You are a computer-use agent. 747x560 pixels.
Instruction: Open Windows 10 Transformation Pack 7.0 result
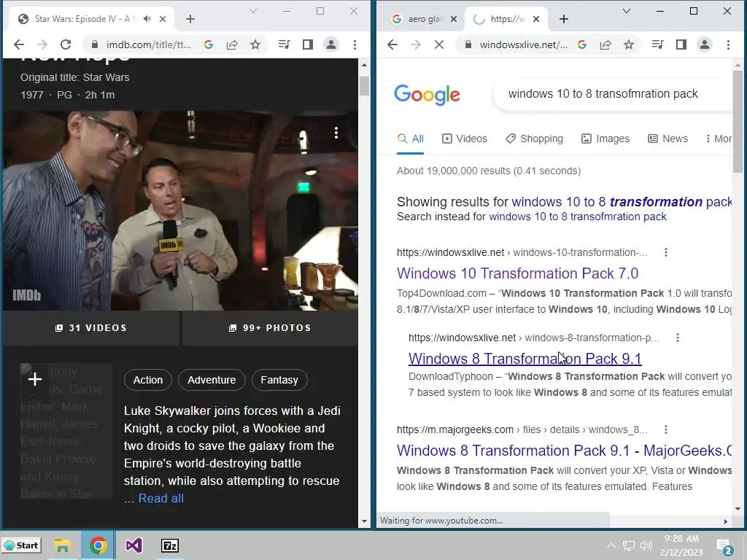pyautogui.click(x=517, y=274)
